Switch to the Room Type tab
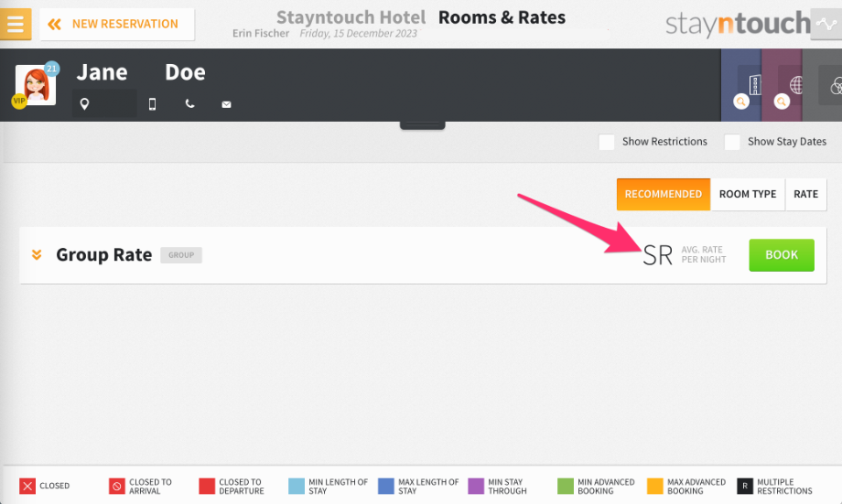842x504 pixels. 748,194
